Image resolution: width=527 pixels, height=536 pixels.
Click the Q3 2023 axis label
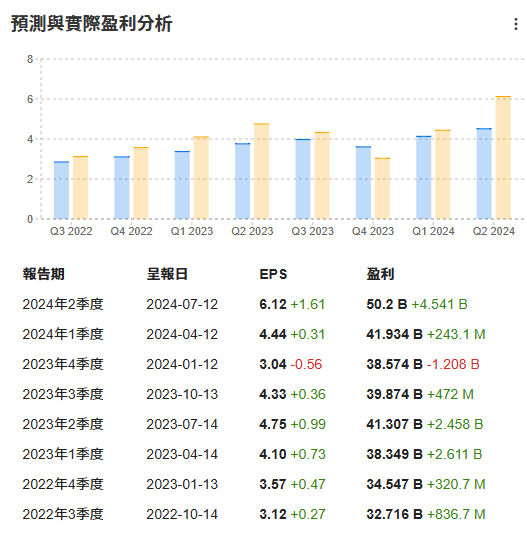tap(312, 231)
